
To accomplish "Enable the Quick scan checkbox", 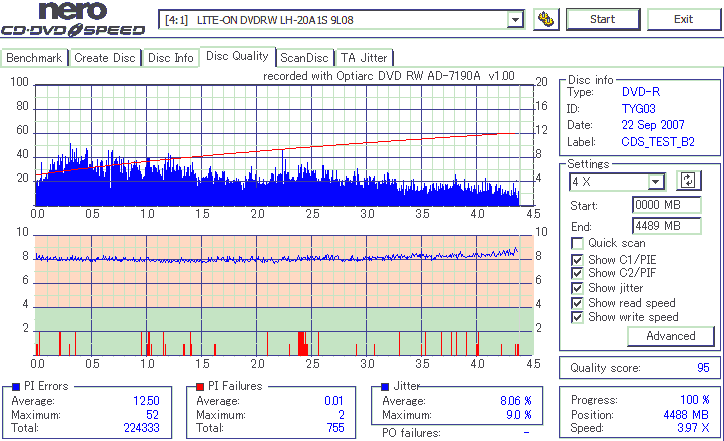I will (577, 243).
